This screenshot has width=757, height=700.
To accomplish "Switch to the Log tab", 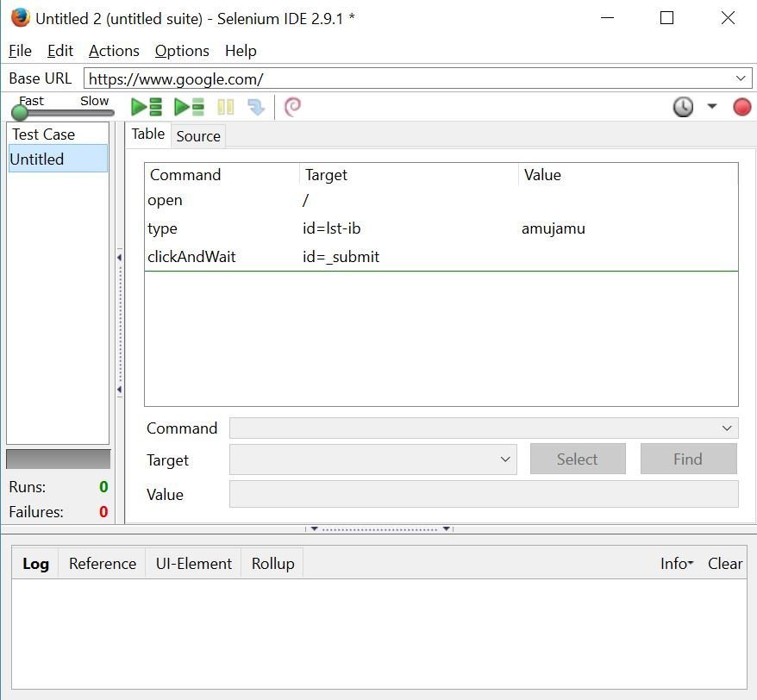I will coord(35,564).
